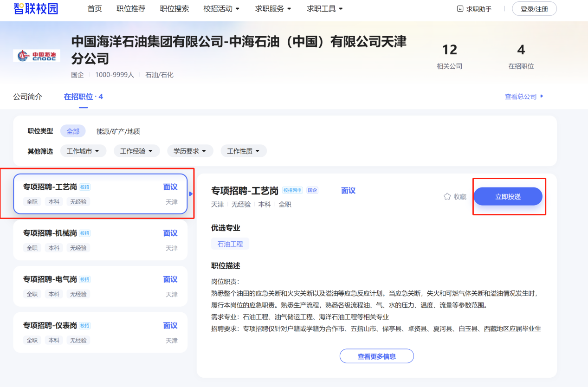The image size is (588, 387).
Task: Click the 收藏 star icon
Action: pyautogui.click(x=447, y=196)
